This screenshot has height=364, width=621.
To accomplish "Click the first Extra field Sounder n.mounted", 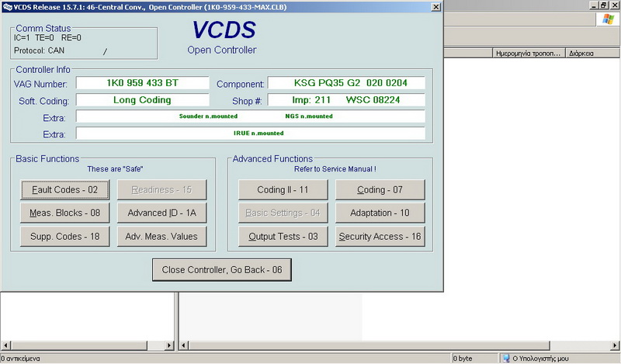I will [x=251, y=116].
